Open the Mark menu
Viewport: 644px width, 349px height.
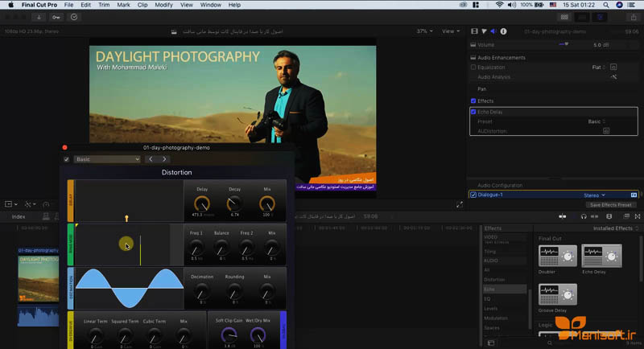(x=123, y=5)
